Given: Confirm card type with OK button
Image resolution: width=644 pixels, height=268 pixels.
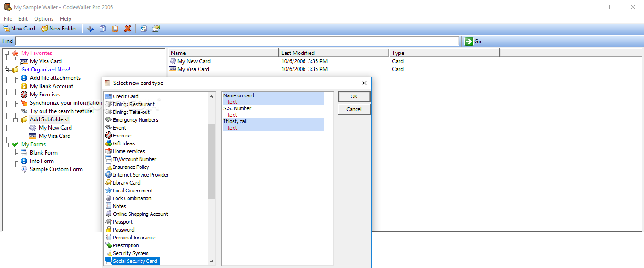Looking at the screenshot, I should [354, 96].
